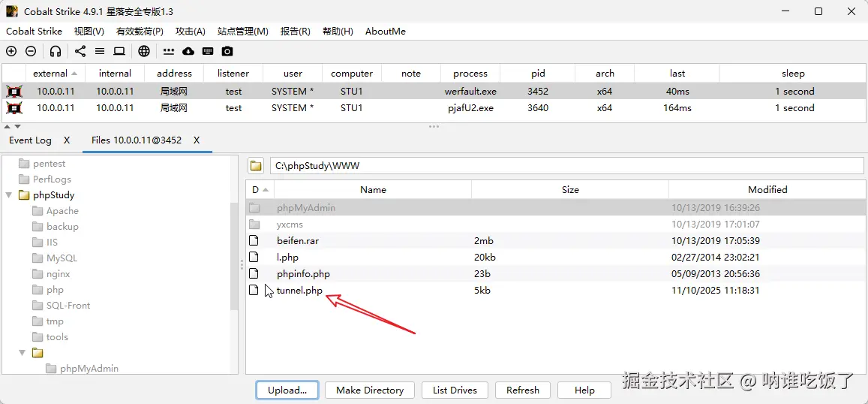Click the beifen.rar file icon
The image size is (868, 404).
coord(254,240)
